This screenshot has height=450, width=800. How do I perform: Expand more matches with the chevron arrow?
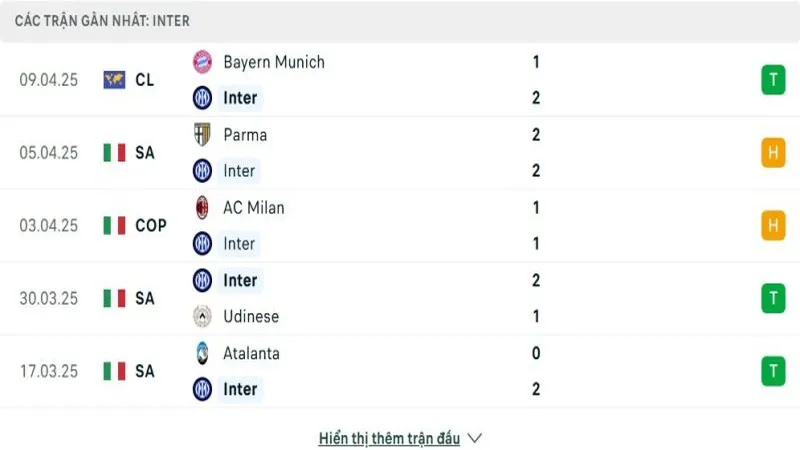[474, 438]
